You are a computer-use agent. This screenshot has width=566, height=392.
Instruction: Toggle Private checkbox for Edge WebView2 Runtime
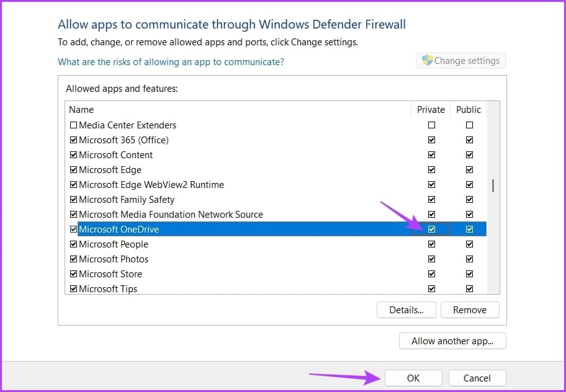(x=431, y=185)
